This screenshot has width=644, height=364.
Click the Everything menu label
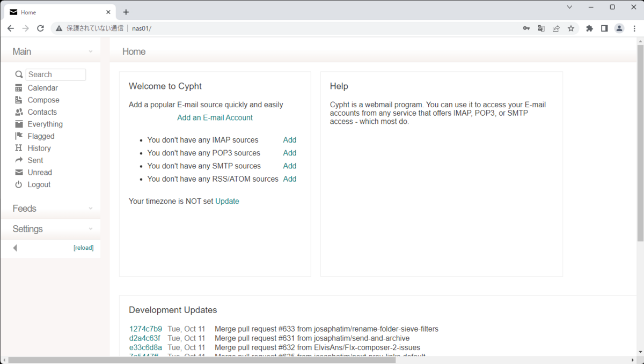tap(45, 124)
